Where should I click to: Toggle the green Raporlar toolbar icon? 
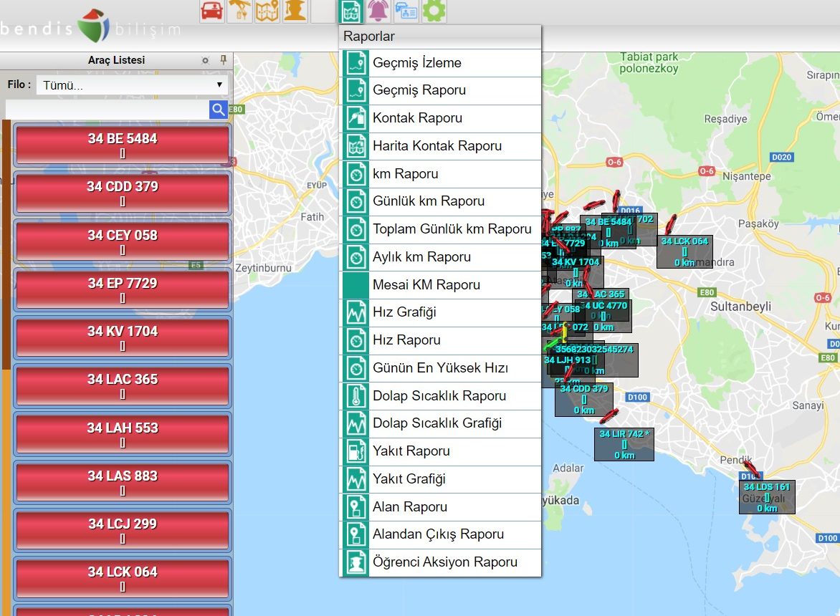[x=351, y=11]
